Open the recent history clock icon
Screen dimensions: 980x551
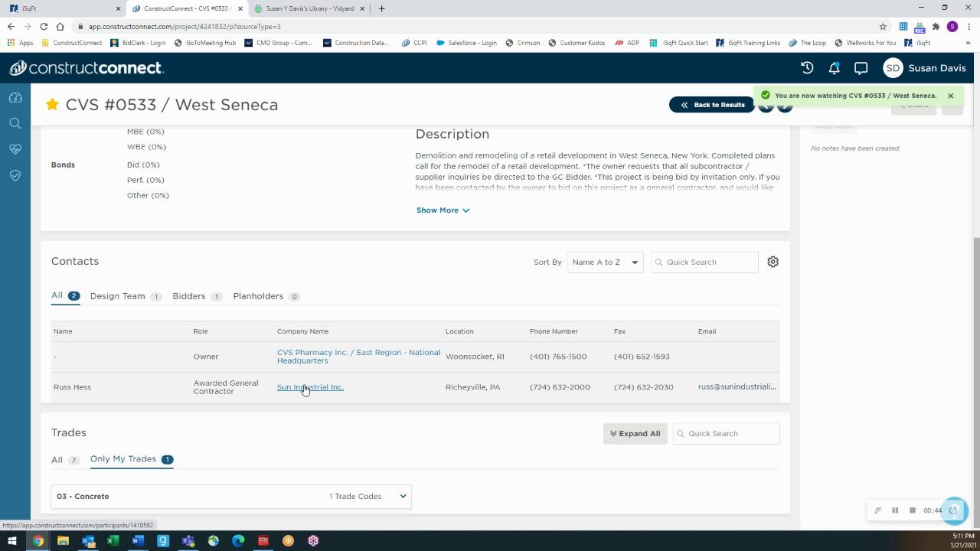coord(807,68)
